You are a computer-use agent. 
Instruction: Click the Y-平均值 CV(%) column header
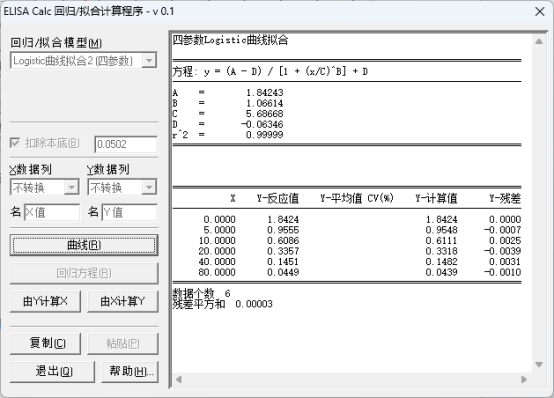coord(357,198)
